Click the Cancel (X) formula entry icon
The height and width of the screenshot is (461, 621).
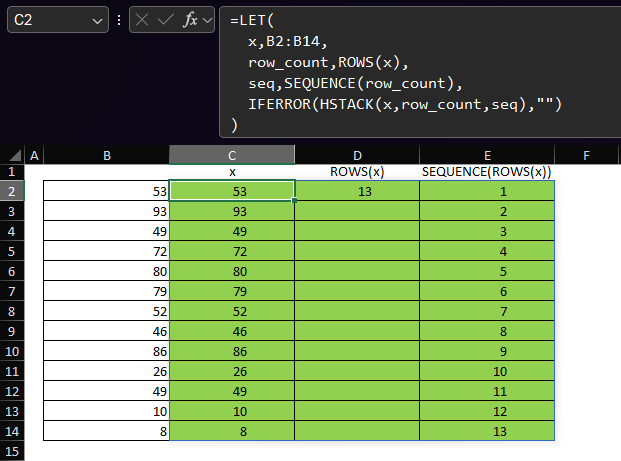[x=144, y=20]
